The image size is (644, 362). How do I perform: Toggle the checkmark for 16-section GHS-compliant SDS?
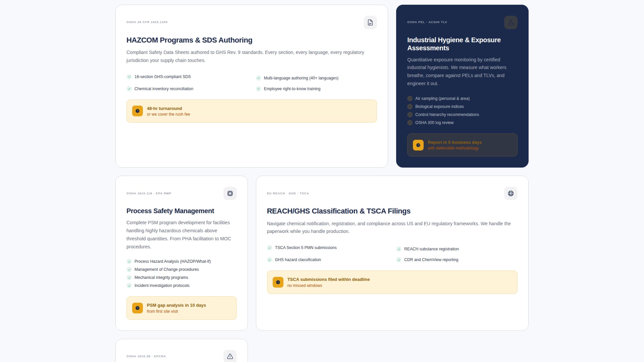tap(129, 77)
